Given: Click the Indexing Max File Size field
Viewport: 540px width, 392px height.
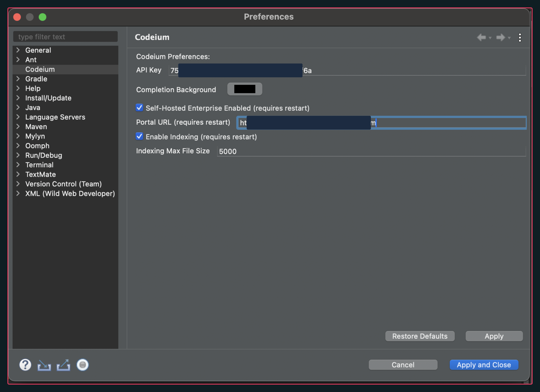Looking at the screenshot, I should (x=371, y=151).
